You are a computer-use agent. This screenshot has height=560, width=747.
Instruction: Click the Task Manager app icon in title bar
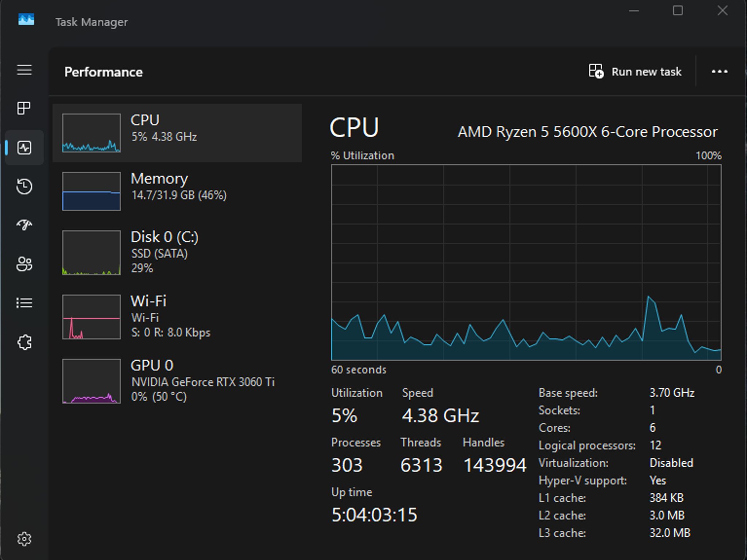[26, 19]
